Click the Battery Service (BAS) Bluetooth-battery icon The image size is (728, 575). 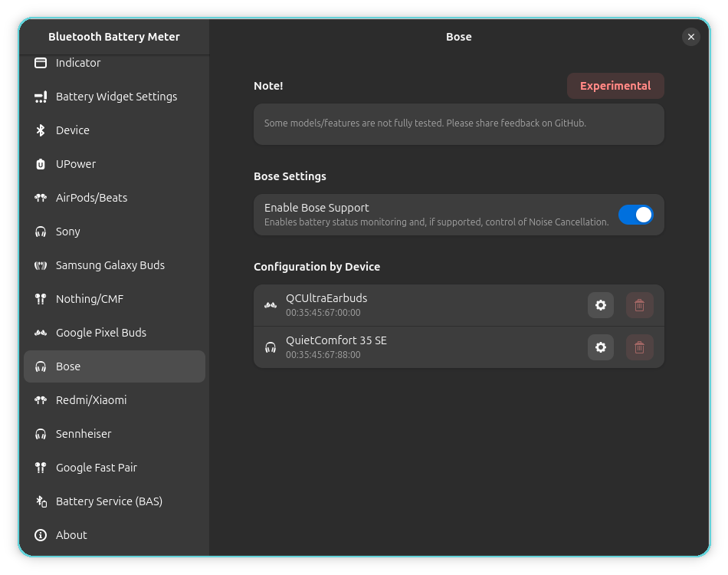(x=41, y=501)
